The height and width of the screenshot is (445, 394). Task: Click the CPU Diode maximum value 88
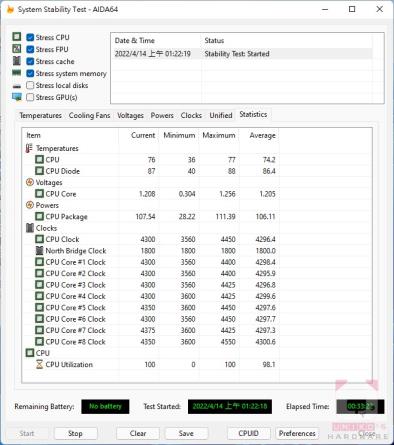pyautogui.click(x=231, y=171)
